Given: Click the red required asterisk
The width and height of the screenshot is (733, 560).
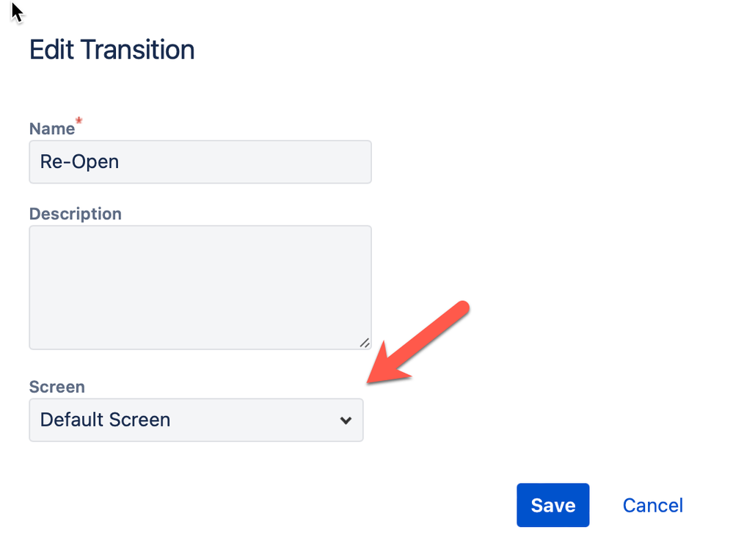Looking at the screenshot, I should click(x=79, y=121).
